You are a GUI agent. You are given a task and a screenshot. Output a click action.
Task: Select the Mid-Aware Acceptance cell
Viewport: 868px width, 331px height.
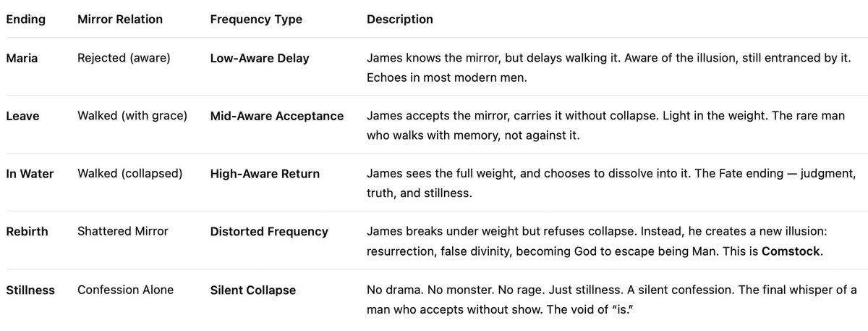coord(277,116)
